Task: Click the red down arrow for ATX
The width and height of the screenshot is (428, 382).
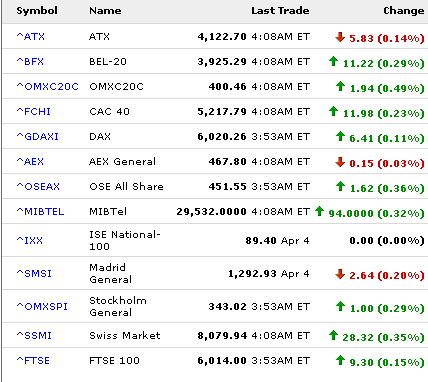Action: 340,37
